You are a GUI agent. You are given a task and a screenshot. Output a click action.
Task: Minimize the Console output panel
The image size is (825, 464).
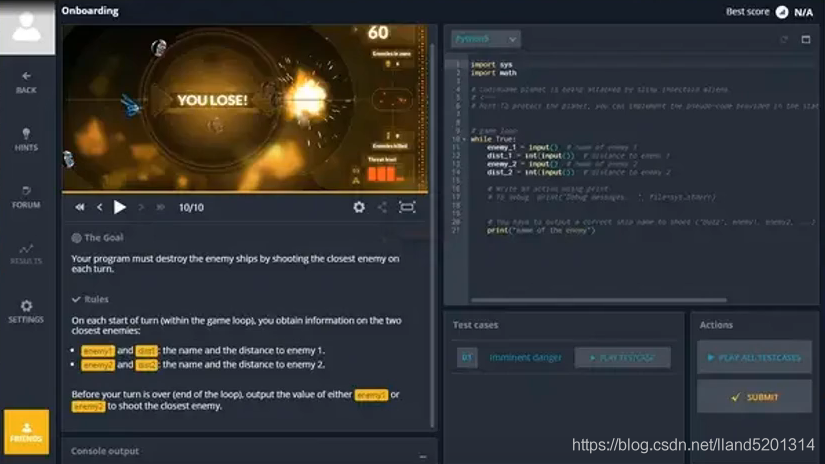[423, 457]
